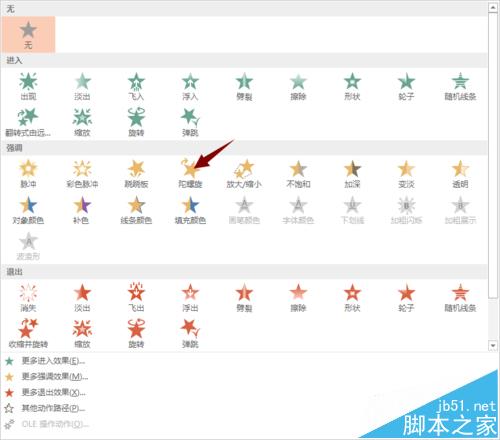Click the grayed 加粗闪烁 effect
The width and height of the screenshot is (500, 440).
tap(406, 210)
